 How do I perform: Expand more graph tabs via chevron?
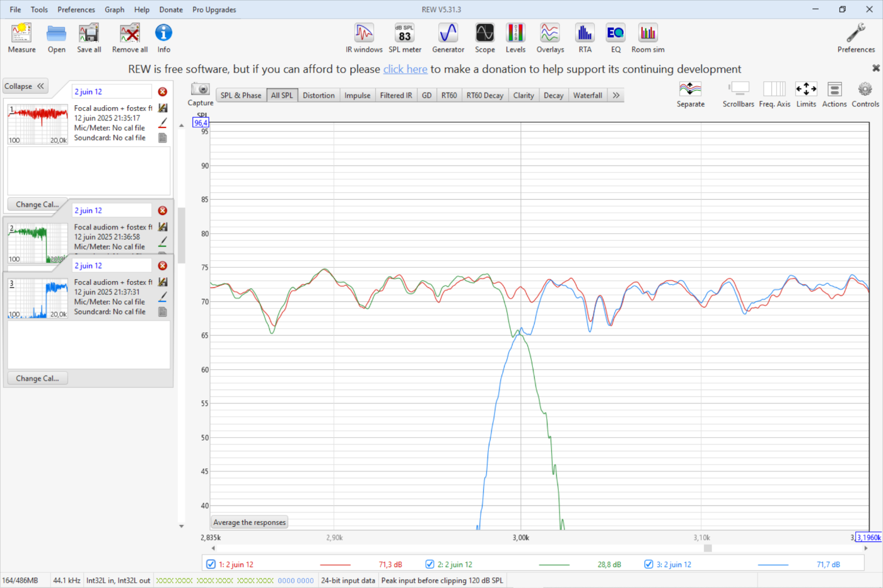(x=616, y=95)
